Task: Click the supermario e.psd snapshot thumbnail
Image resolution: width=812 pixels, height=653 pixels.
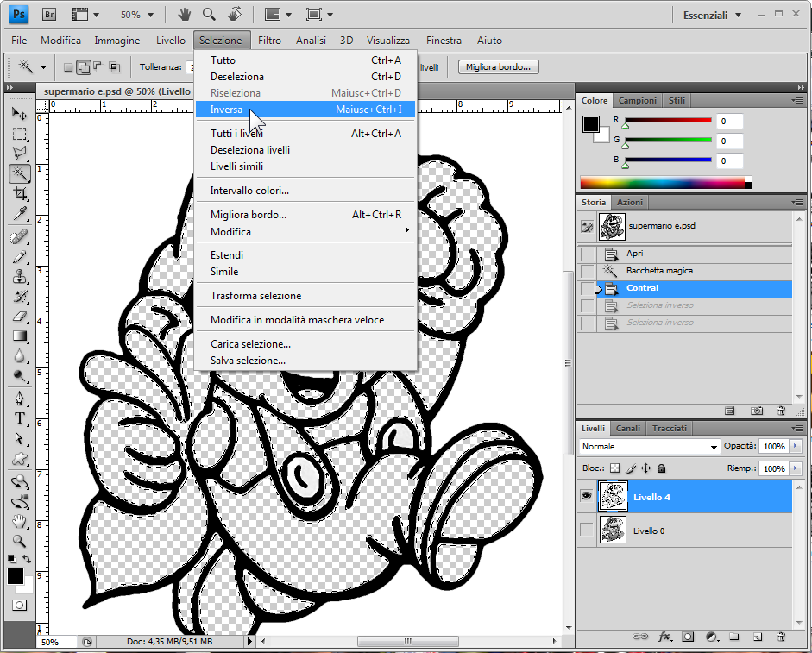Action: [x=612, y=226]
